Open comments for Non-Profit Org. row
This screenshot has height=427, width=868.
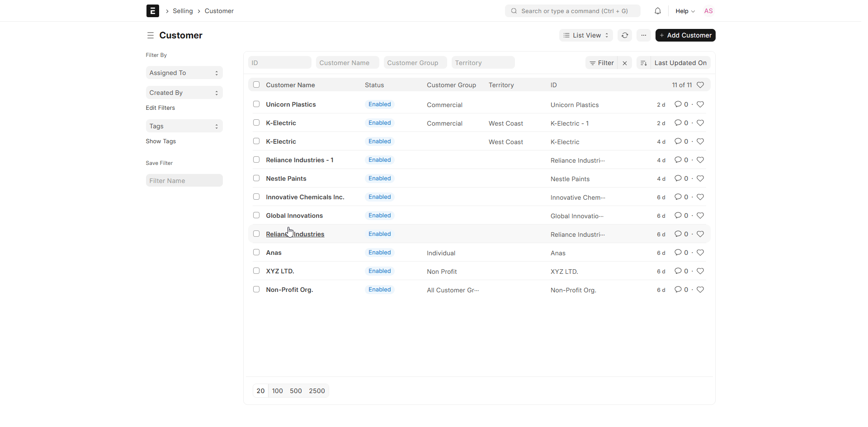pos(681,290)
